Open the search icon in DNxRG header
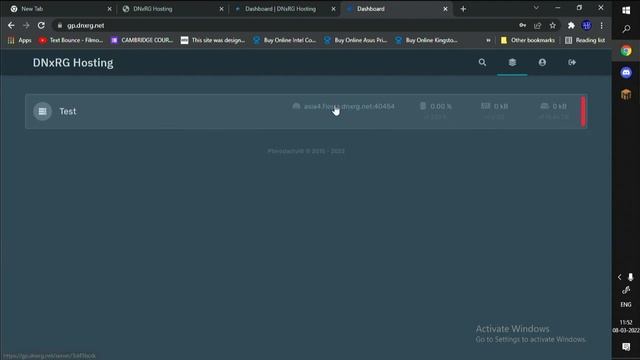640x360 pixels. [x=482, y=62]
